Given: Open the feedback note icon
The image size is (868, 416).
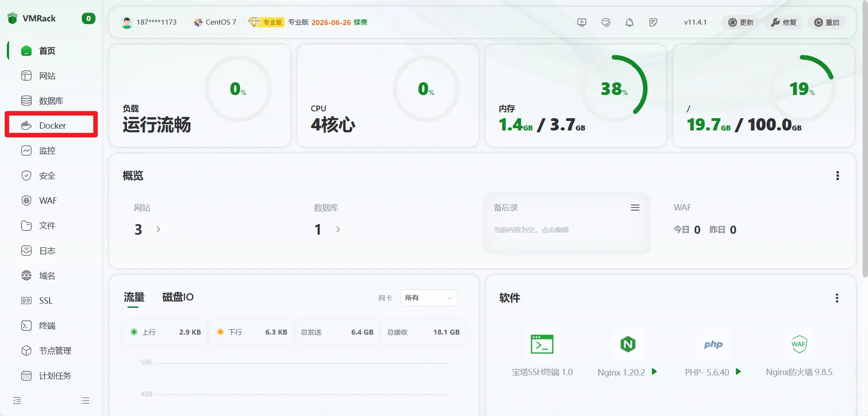Looking at the screenshot, I should 653,22.
